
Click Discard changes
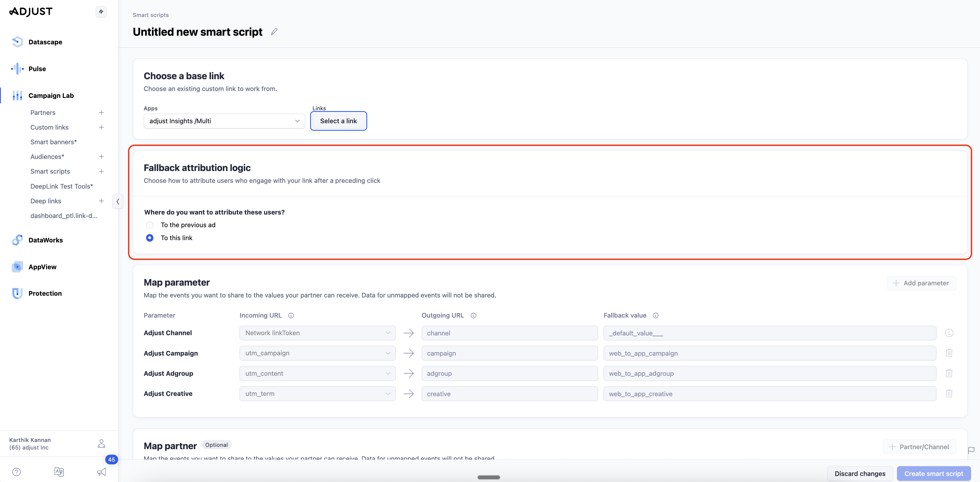point(860,473)
